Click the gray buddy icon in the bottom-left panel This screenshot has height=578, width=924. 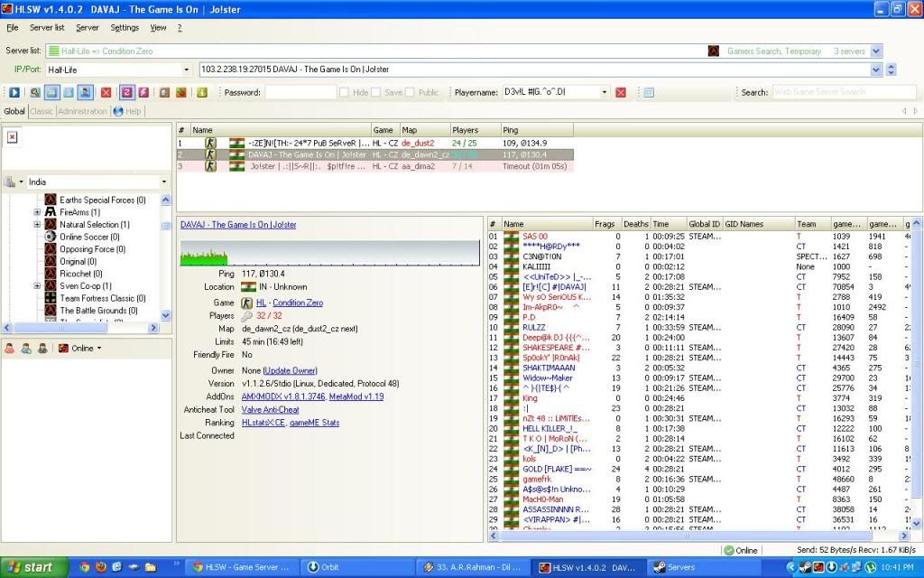pos(42,348)
